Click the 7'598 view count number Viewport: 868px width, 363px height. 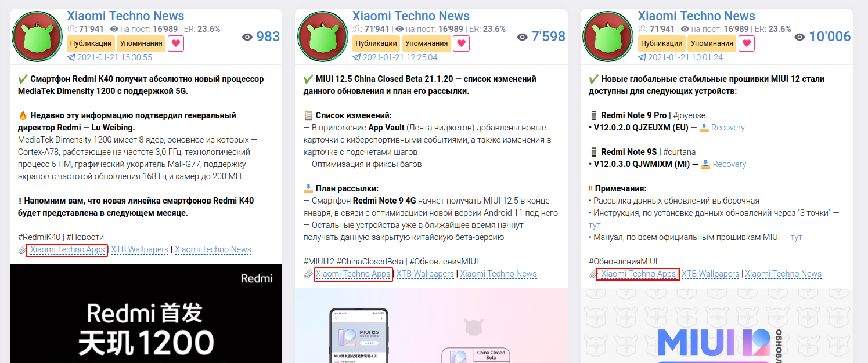pyautogui.click(x=548, y=37)
